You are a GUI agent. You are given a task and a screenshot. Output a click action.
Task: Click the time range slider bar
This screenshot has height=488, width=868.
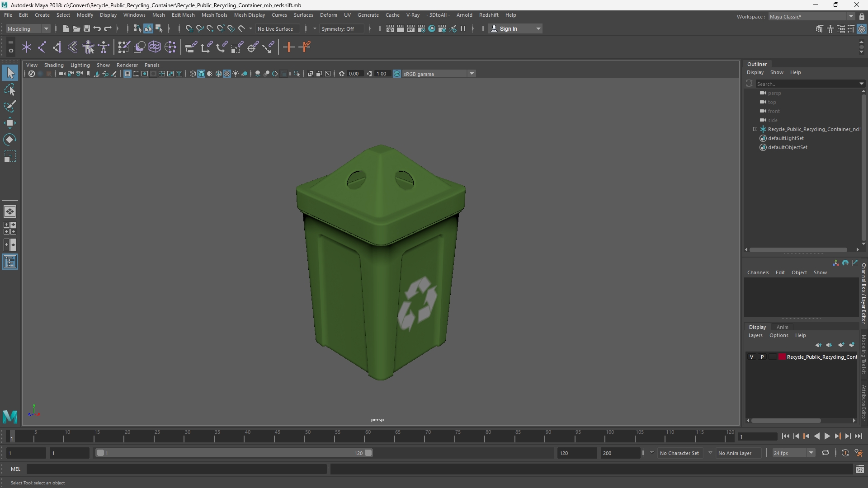(x=234, y=453)
